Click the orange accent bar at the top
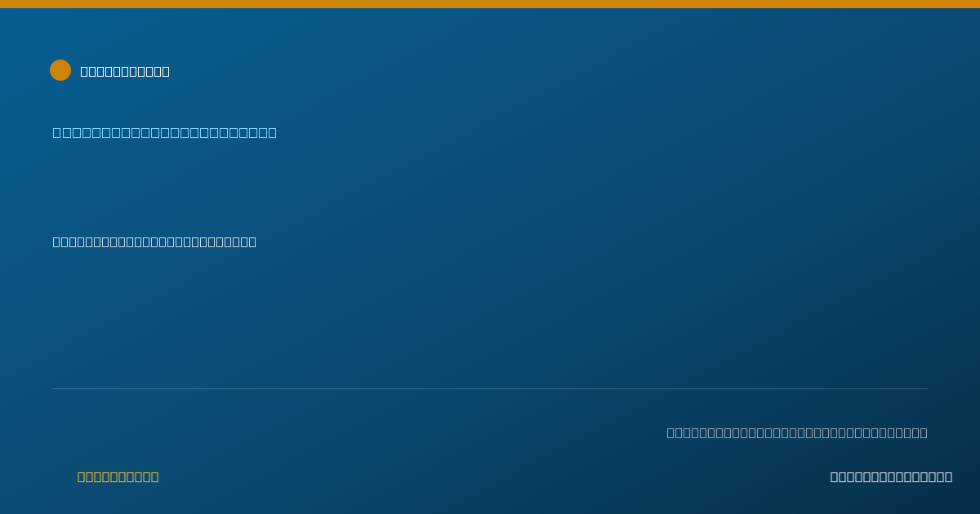Viewport: 980px width, 514px height. click(x=490, y=4)
